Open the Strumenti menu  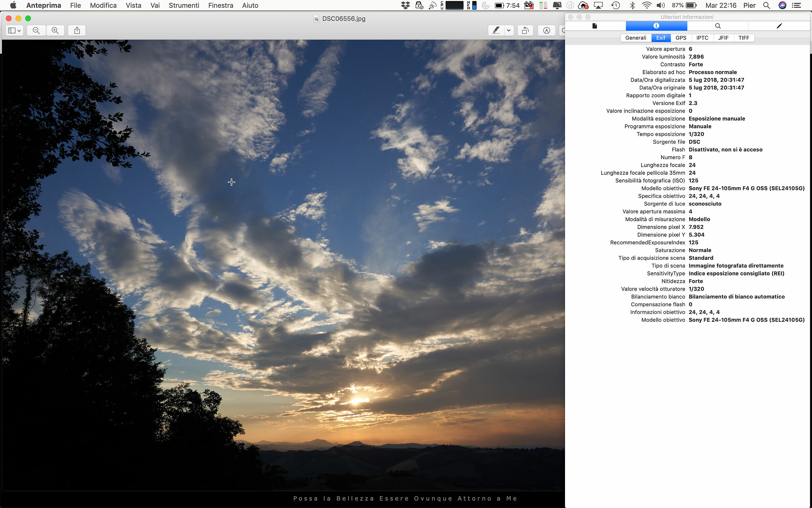click(x=184, y=5)
